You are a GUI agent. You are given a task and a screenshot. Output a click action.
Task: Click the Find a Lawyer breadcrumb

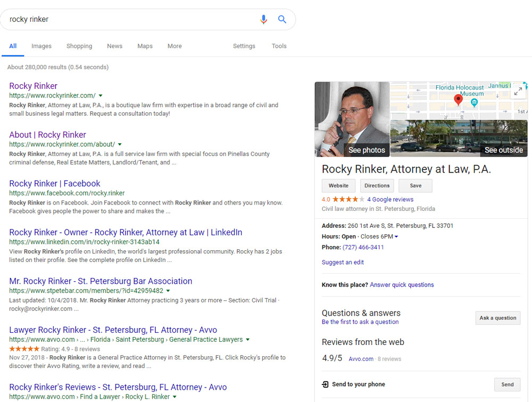pos(100,397)
